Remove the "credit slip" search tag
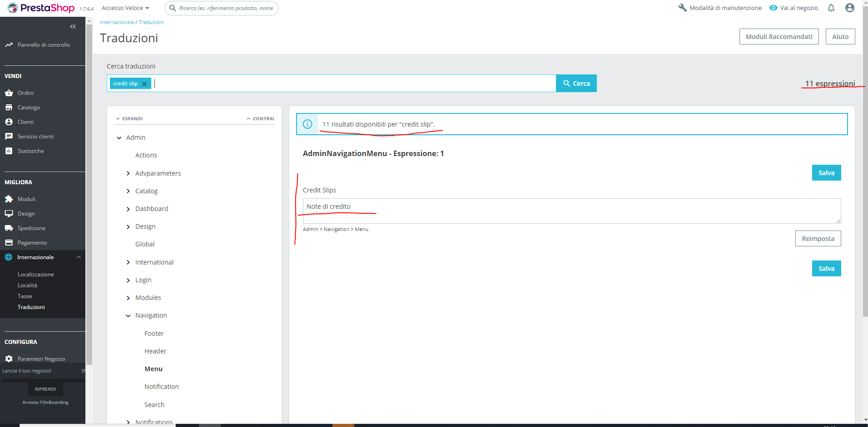This screenshot has width=868, height=427. click(144, 83)
